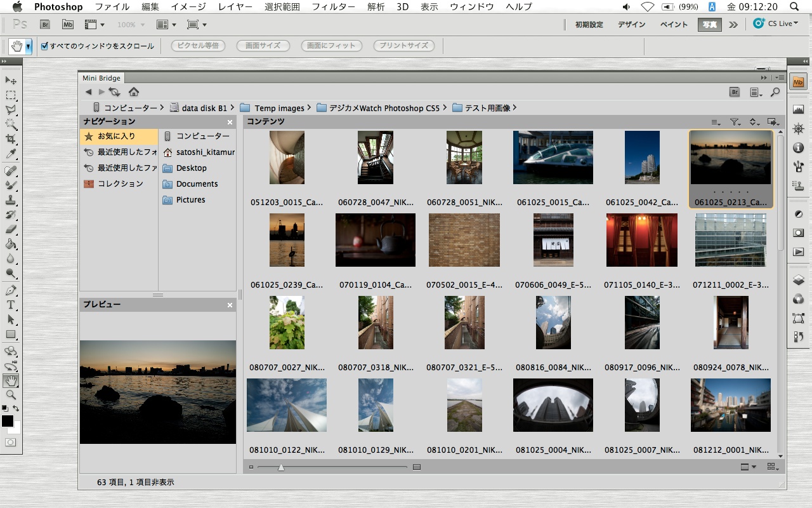
Task: Swap foreground and background colors
Action: tap(16, 408)
